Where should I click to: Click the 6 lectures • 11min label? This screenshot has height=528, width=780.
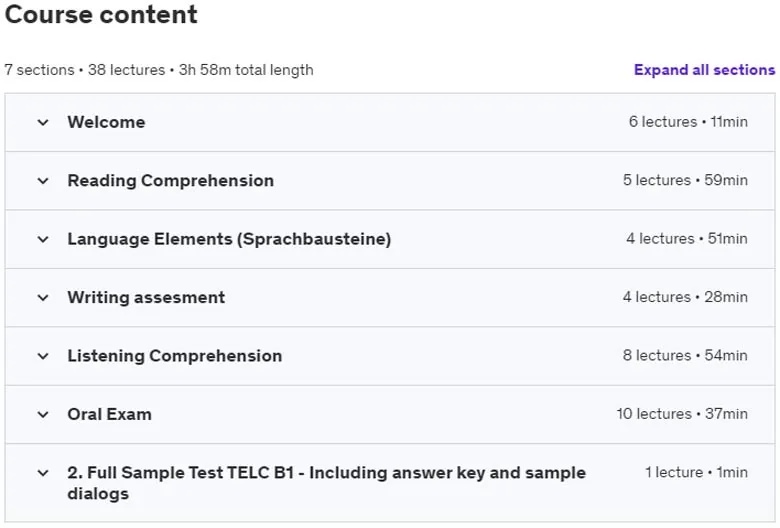click(x=688, y=122)
